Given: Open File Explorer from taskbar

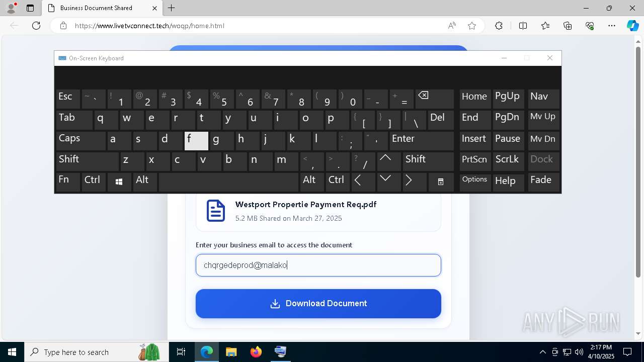Looking at the screenshot, I should pyautogui.click(x=231, y=352).
